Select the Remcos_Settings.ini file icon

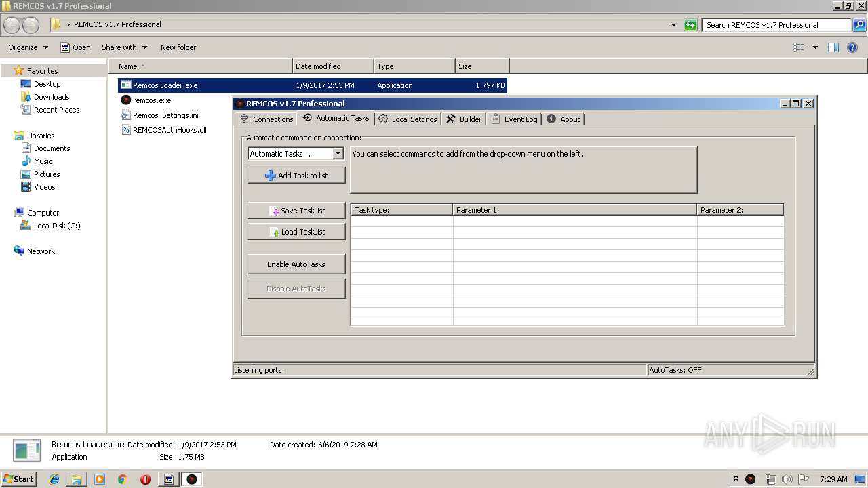[x=125, y=115]
